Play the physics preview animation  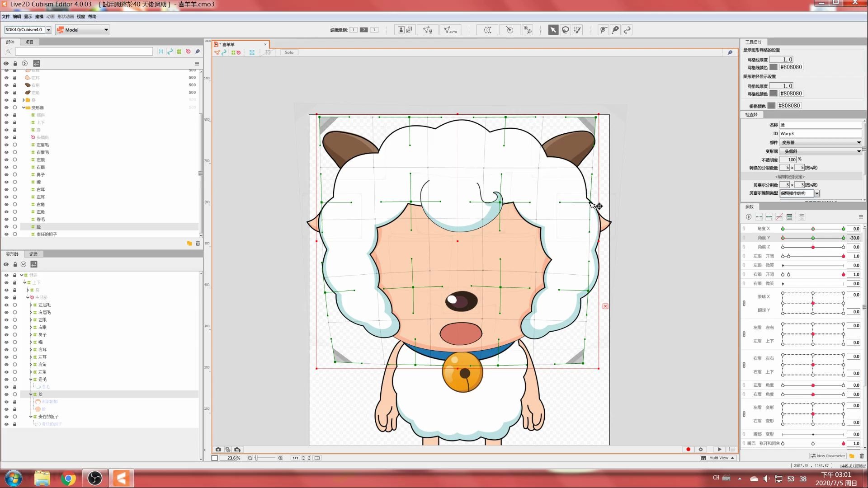coord(719,450)
